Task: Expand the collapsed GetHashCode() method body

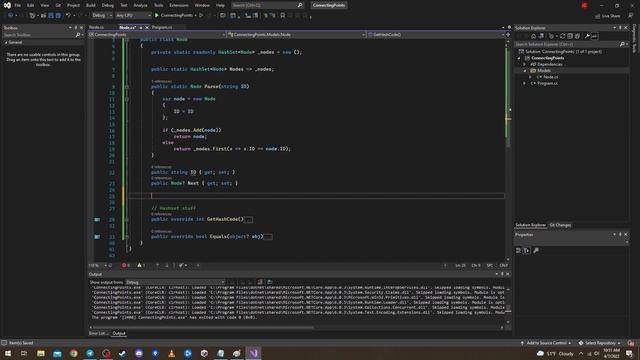Action: (x=248, y=220)
